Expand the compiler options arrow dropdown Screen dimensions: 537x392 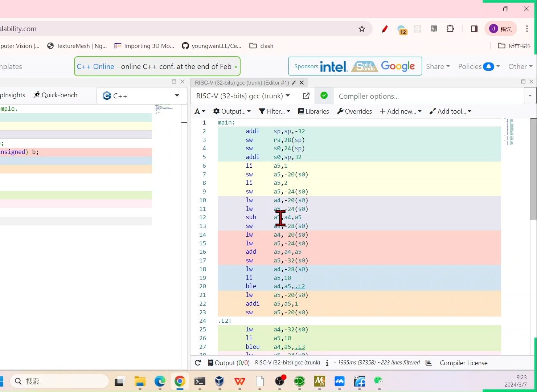click(x=530, y=96)
